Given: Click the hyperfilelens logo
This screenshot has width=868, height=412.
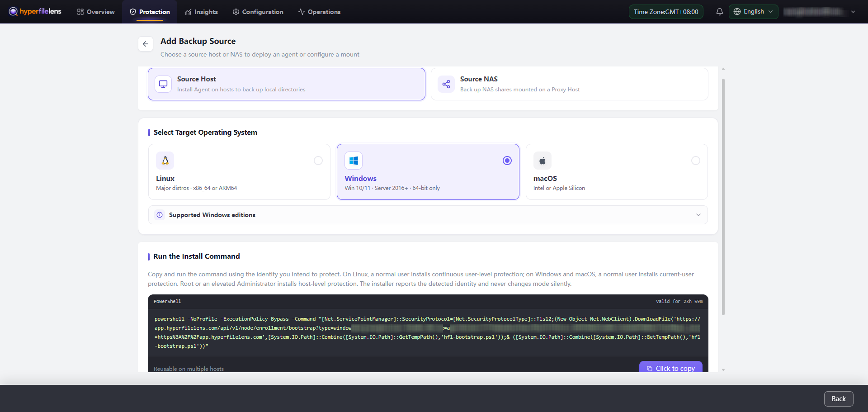Looking at the screenshot, I should tap(35, 11).
